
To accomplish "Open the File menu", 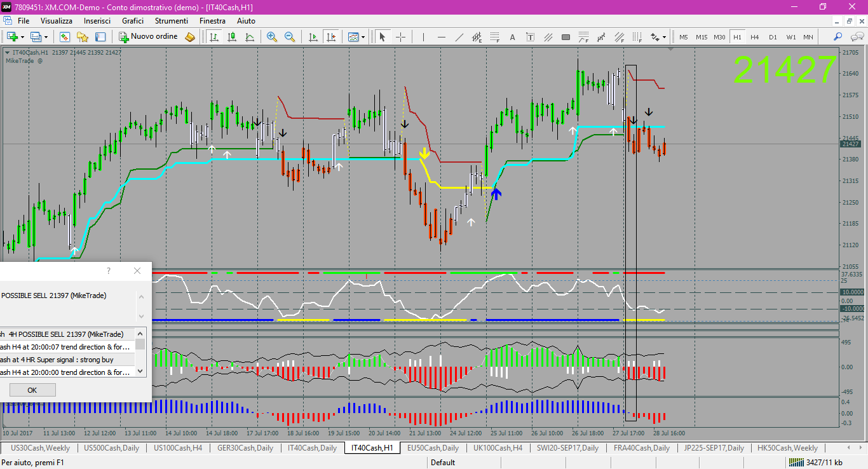I will click(x=24, y=21).
